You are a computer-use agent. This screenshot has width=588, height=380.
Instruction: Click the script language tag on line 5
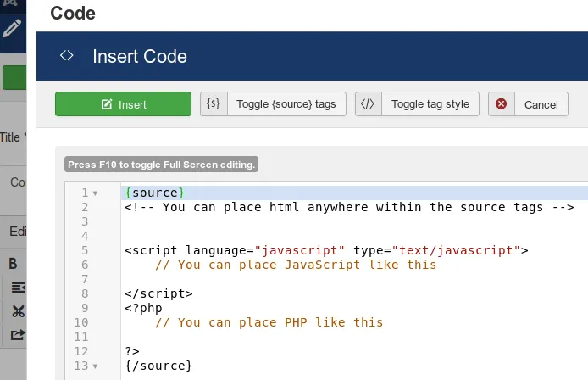[326, 250]
